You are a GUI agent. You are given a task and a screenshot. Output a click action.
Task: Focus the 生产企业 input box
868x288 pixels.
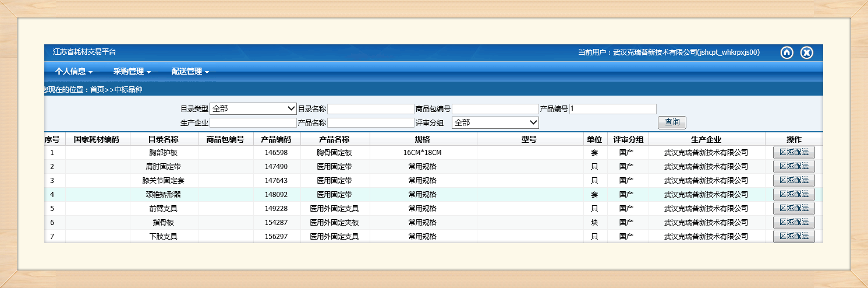[253, 123]
